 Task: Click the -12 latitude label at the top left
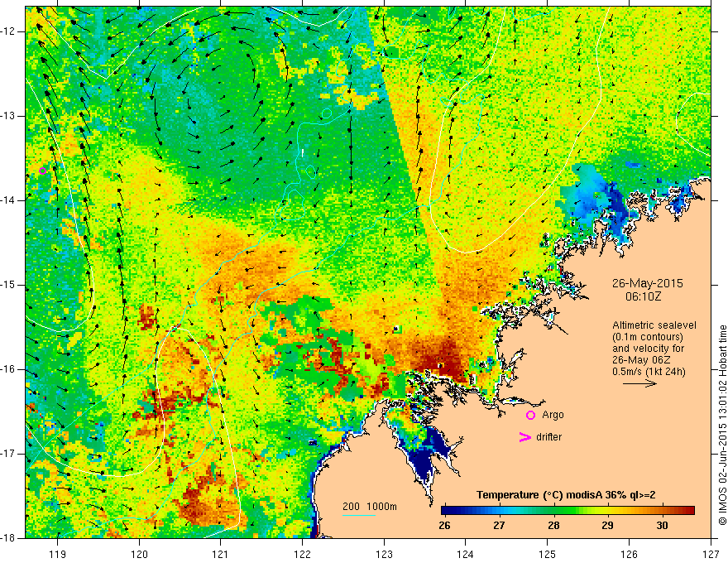(8, 31)
